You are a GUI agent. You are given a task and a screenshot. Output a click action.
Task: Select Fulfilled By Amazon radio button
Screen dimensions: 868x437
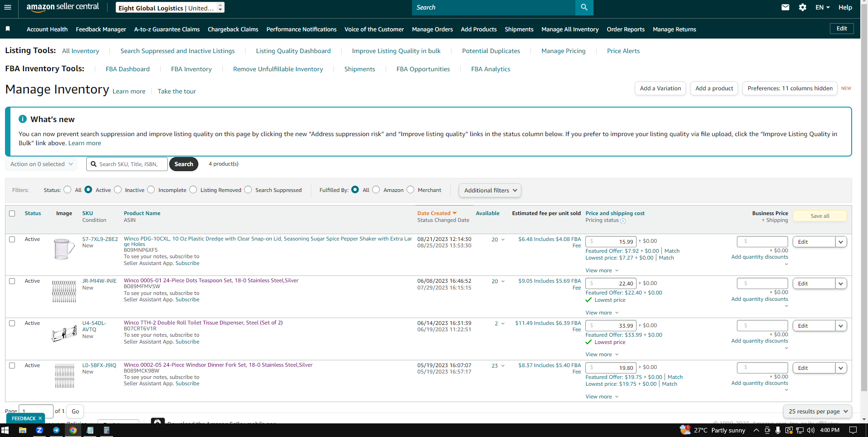pyautogui.click(x=376, y=190)
